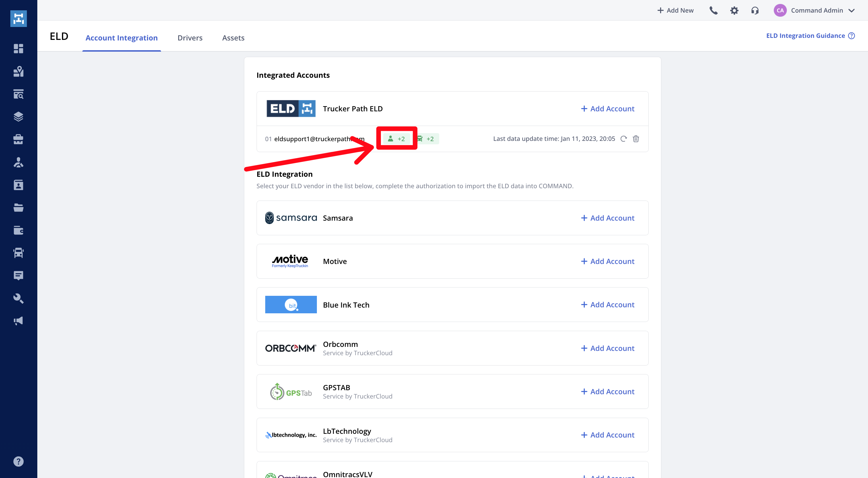Click the Last data update time text

point(554,139)
